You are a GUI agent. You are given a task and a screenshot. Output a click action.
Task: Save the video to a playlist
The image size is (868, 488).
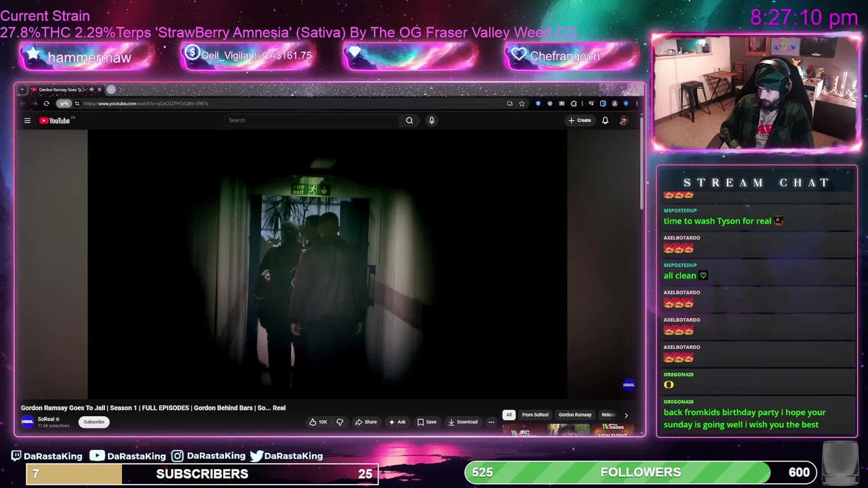[x=427, y=422]
